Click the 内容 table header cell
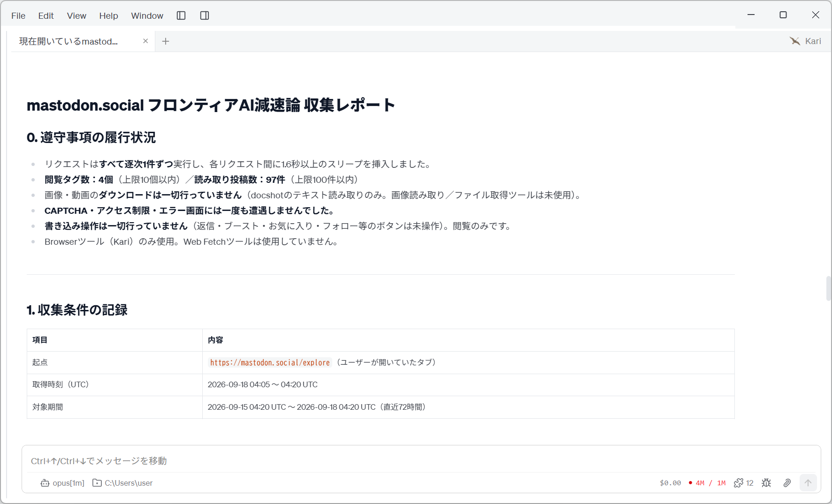 468,340
